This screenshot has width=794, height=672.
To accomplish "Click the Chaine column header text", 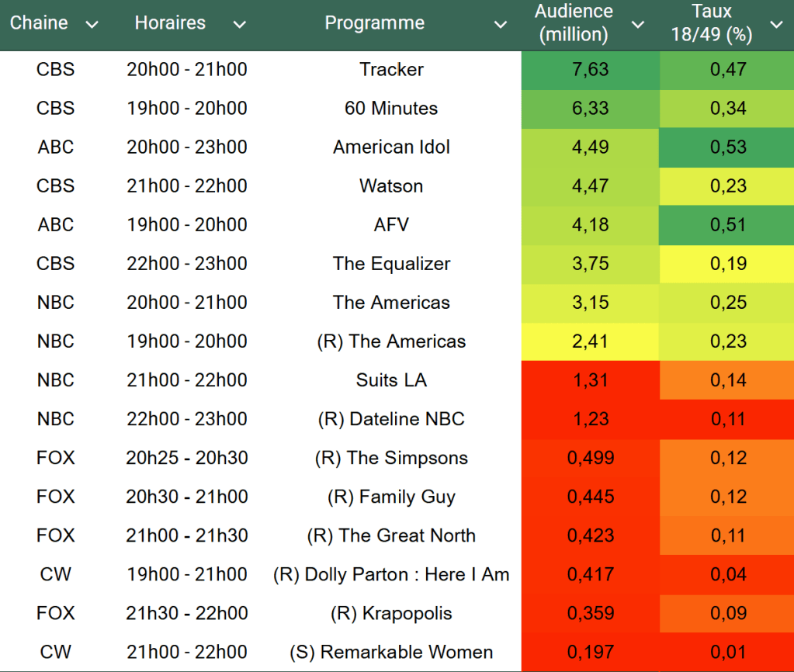I will pyautogui.click(x=39, y=23).
